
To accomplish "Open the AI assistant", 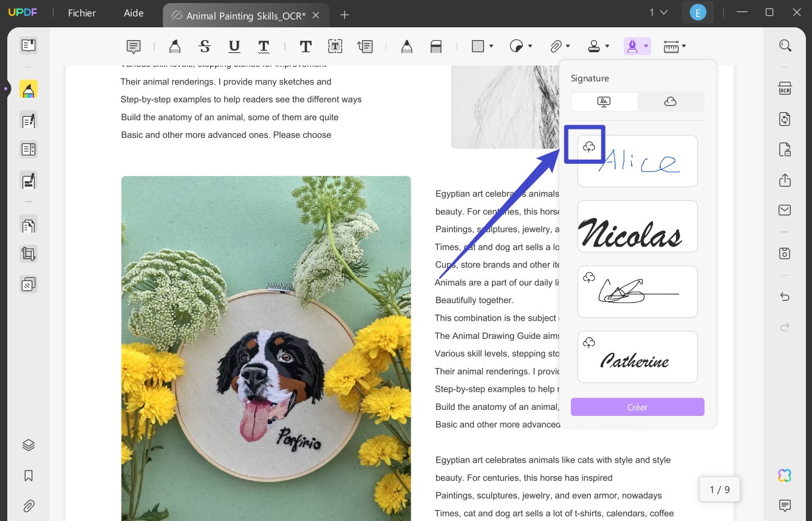I will tap(784, 475).
